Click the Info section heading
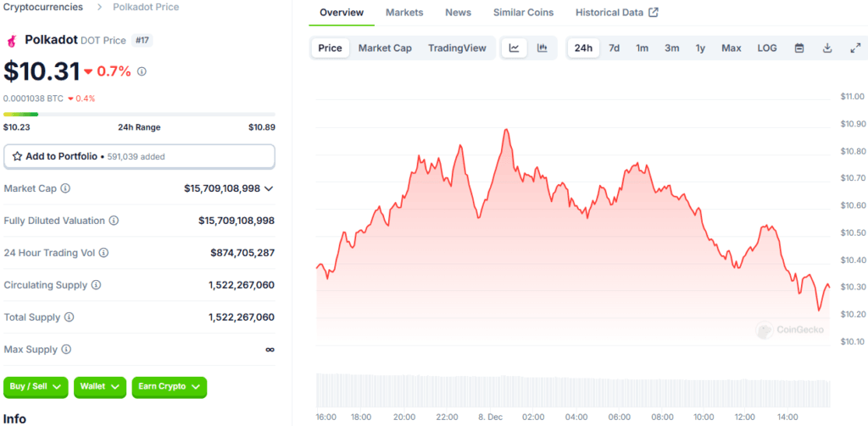This screenshot has height=426, width=868. point(15,418)
